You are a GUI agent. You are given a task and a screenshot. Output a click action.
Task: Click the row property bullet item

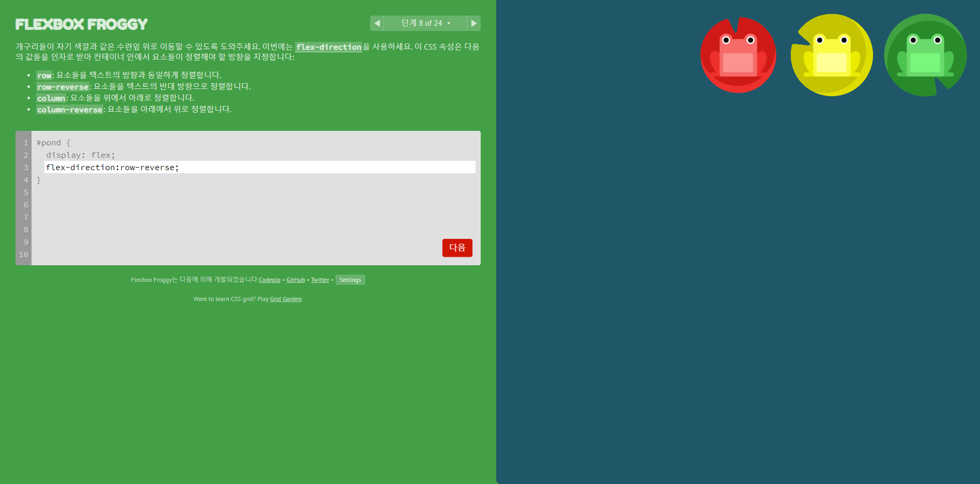[129, 75]
